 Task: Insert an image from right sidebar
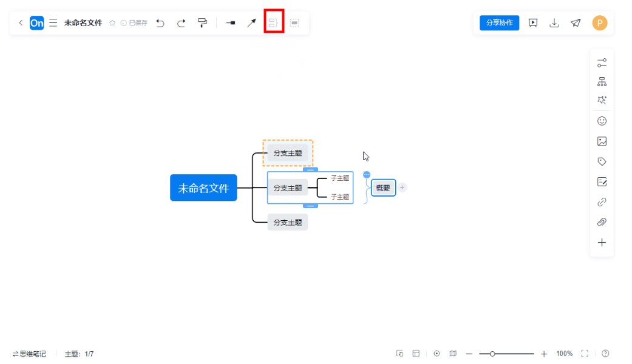[602, 141]
